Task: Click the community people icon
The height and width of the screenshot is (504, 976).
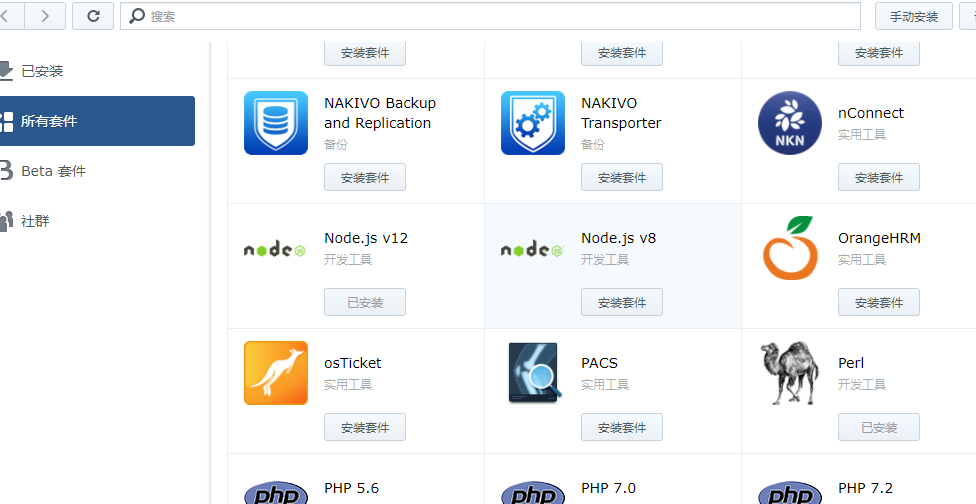Action: [6, 221]
